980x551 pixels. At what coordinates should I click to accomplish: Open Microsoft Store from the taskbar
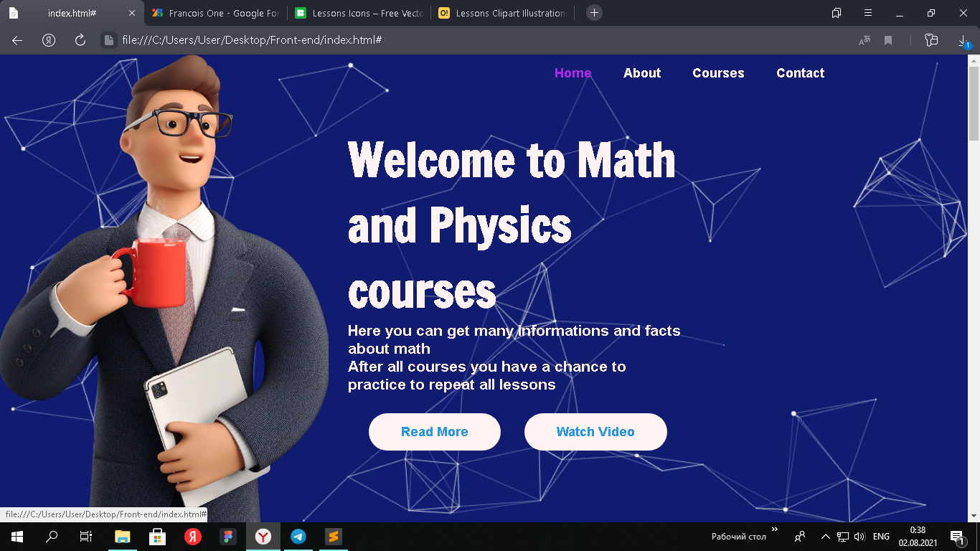tap(158, 536)
